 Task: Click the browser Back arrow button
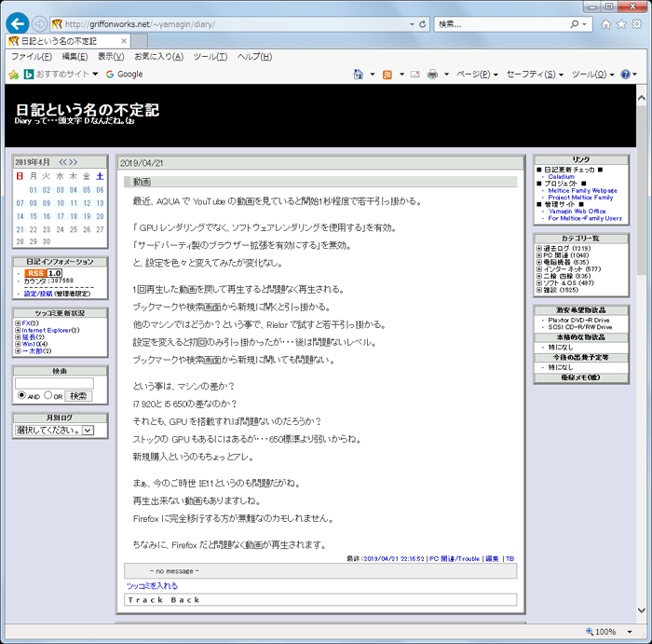pyautogui.click(x=16, y=24)
